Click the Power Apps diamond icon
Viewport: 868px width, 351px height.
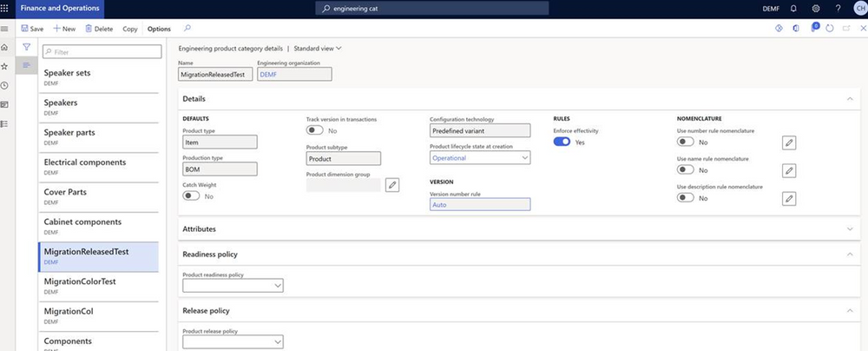click(779, 29)
